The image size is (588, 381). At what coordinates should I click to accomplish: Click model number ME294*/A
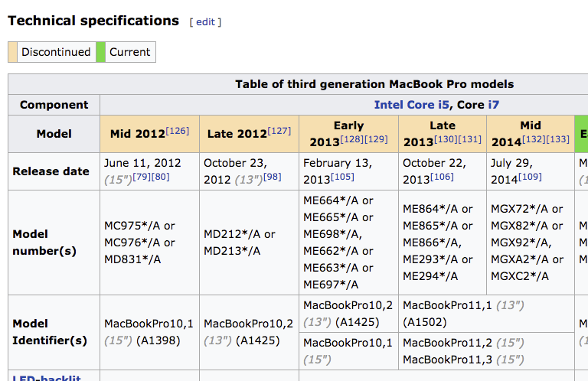tap(430, 276)
